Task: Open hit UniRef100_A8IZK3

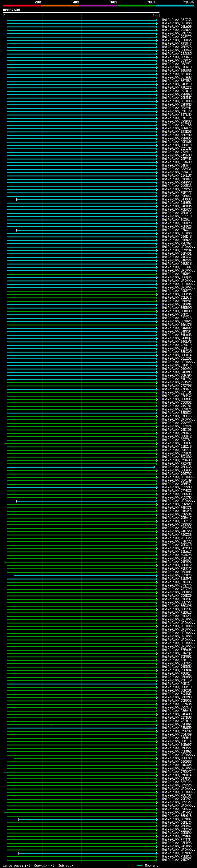Action: click(176, 20)
